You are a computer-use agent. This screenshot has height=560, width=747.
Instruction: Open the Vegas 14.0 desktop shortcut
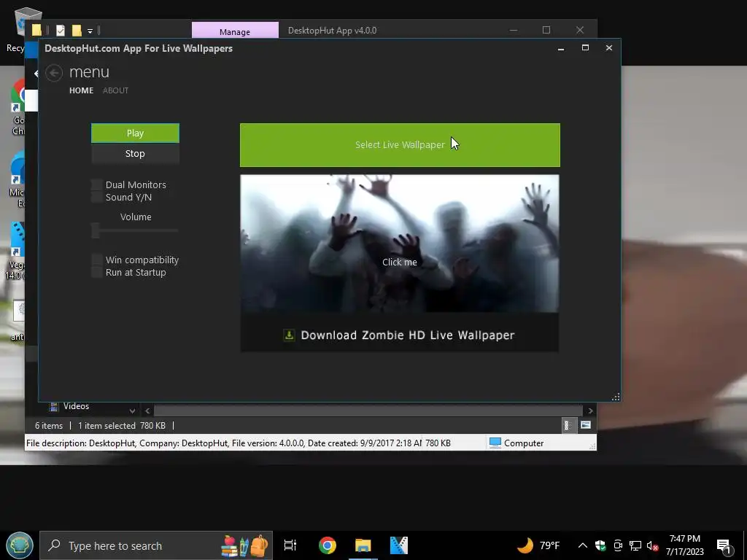pyautogui.click(x=16, y=251)
